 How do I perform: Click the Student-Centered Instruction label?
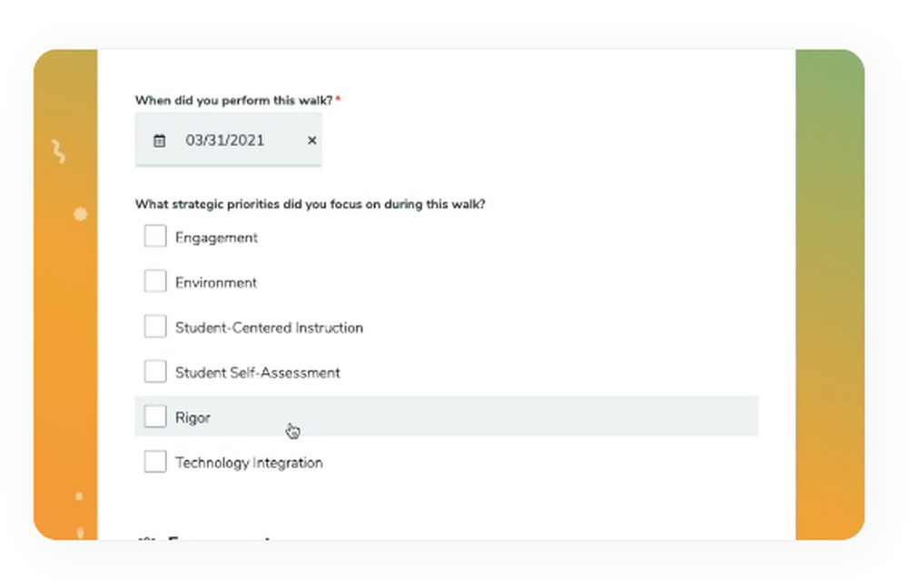point(269,327)
